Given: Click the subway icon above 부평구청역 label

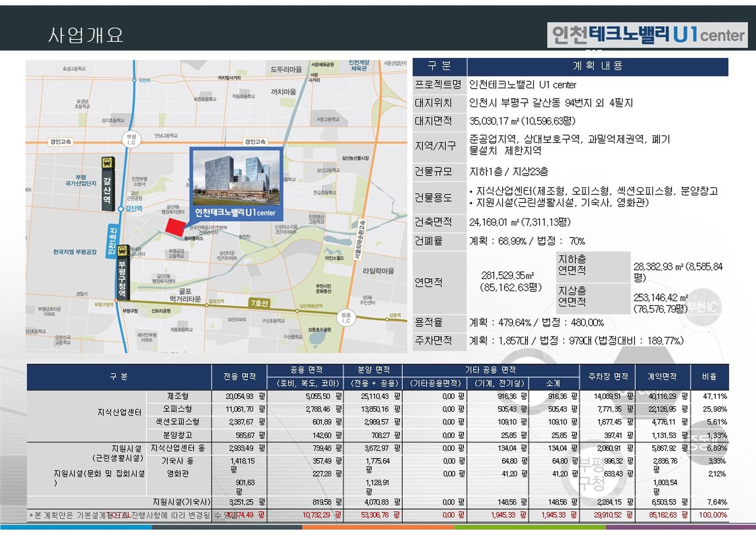Looking at the screenshot, I should coord(122,250).
